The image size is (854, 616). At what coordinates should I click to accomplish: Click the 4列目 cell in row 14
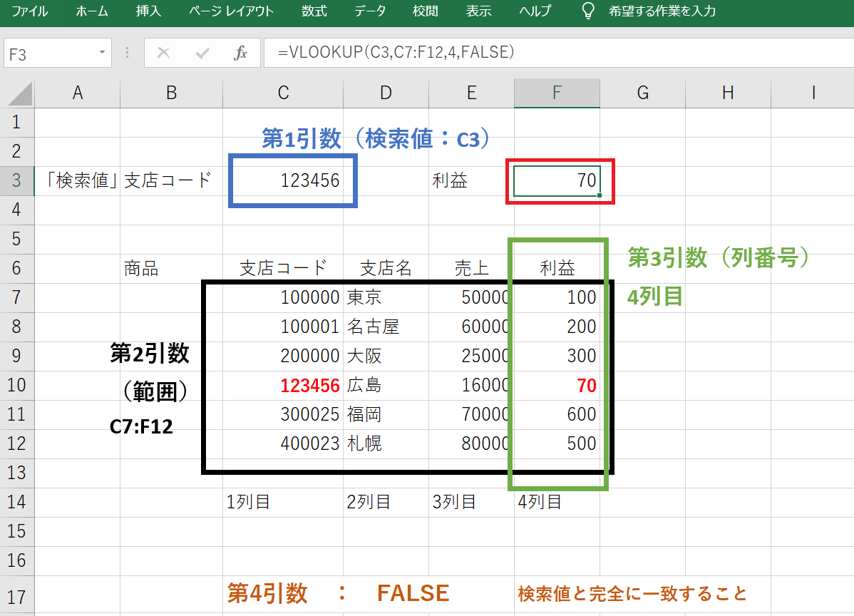557,502
